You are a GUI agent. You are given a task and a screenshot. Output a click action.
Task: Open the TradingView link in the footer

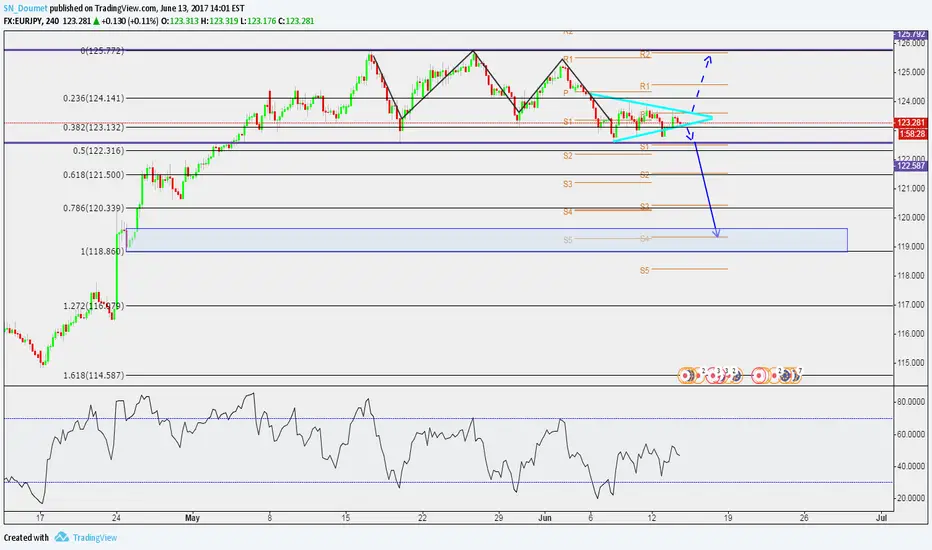94,537
